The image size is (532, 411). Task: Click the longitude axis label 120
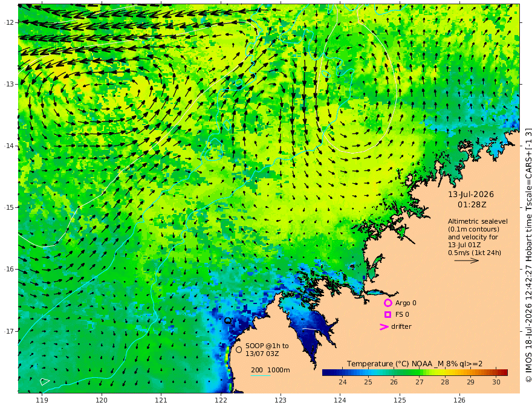pyautogui.click(x=102, y=400)
